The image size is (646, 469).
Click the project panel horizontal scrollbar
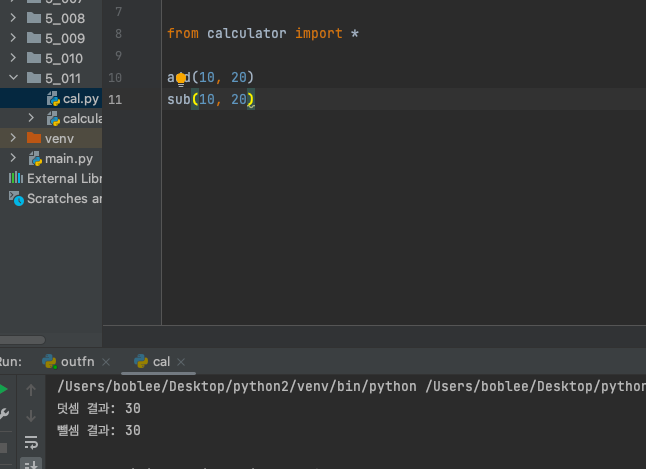click(22, 340)
